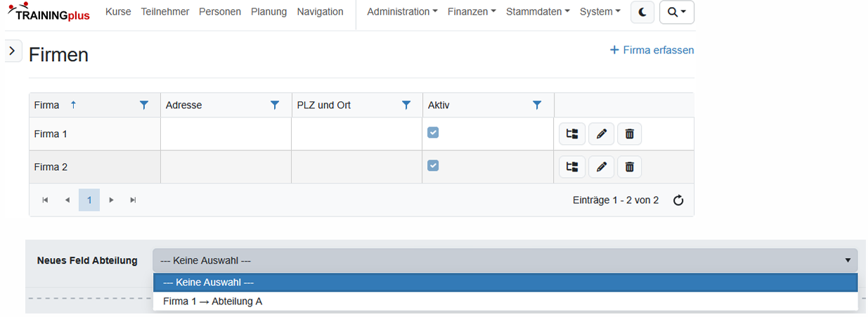
Task: Open the filter for PLZ und Ort
Action: click(406, 105)
